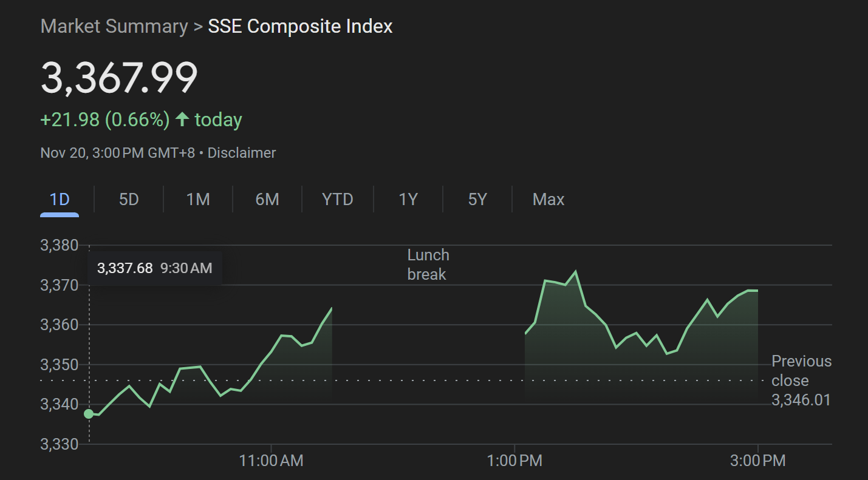This screenshot has height=480, width=868.
Task: Open the Disclaimer link
Action: [242, 153]
